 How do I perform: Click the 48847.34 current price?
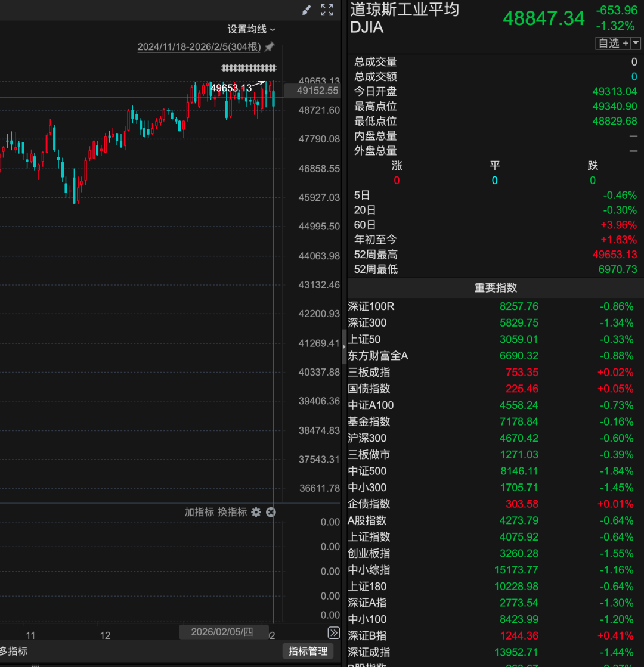point(544,18)
